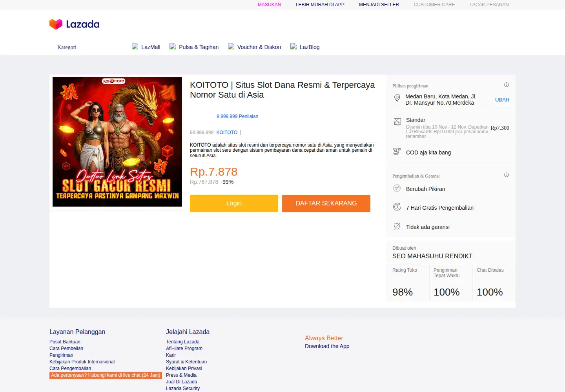This screenshot has width=565, height=392.
Task: Click the Tidak ada garansi shield icon
Action: pyautogui.click(x=397, y=226)
